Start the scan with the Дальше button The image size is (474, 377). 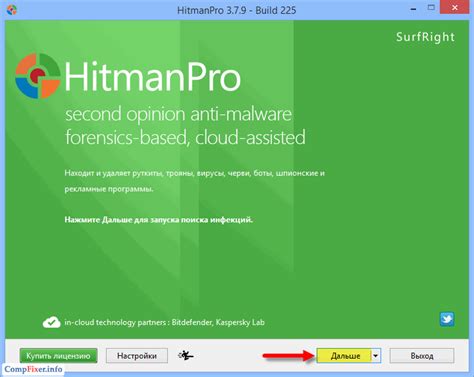(x=344, y=356)
